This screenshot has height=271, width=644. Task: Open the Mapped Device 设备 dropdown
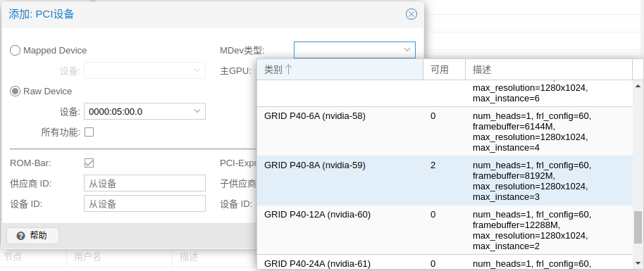(197, 70)
